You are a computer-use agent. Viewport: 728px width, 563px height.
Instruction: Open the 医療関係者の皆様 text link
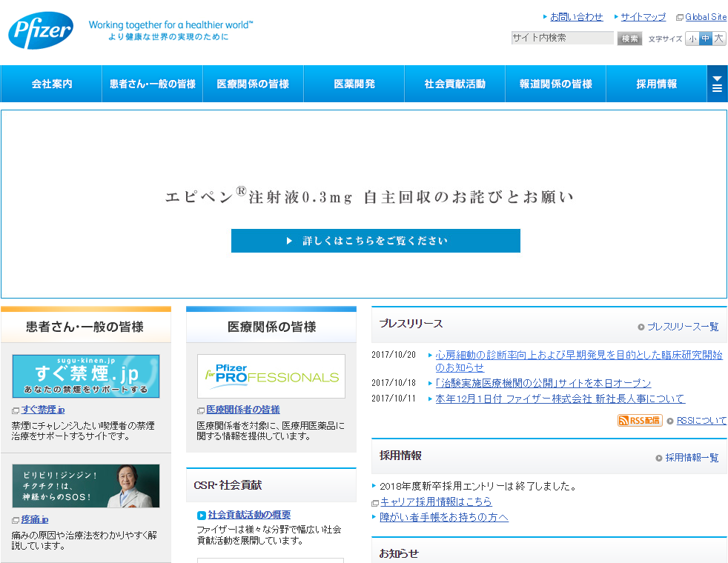point(243,410)
